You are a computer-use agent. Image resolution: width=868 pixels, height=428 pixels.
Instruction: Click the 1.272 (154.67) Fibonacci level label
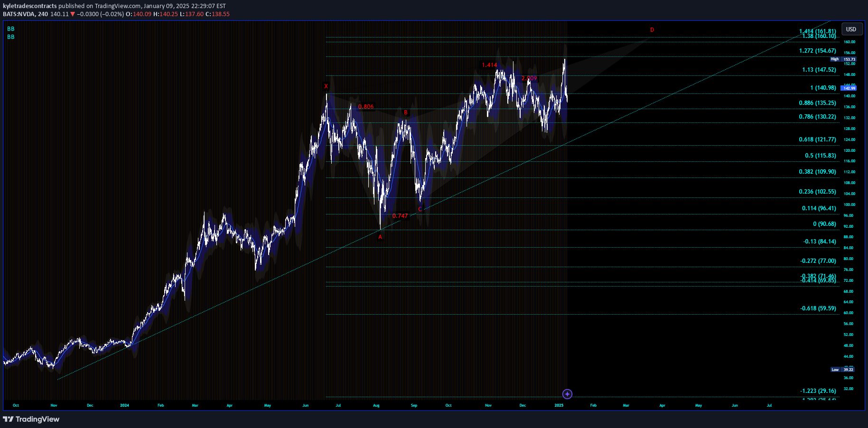pyautogui.click(x=817, y=51)
